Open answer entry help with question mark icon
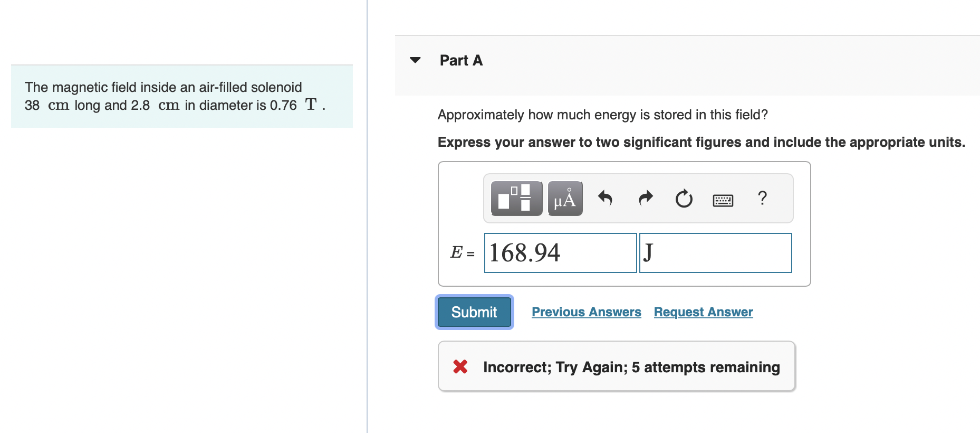The width and height of the screenshot is (980, 433). 762,198
